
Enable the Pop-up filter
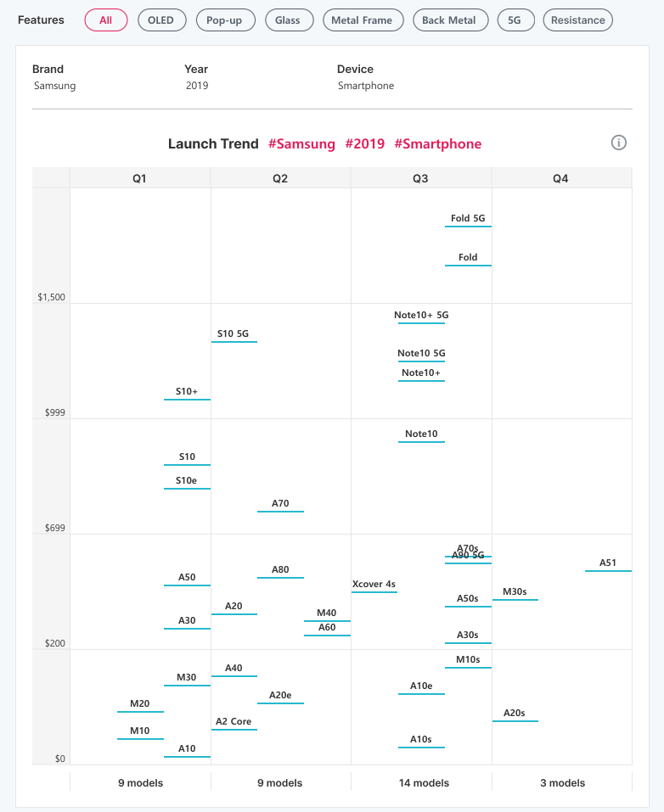225,20
